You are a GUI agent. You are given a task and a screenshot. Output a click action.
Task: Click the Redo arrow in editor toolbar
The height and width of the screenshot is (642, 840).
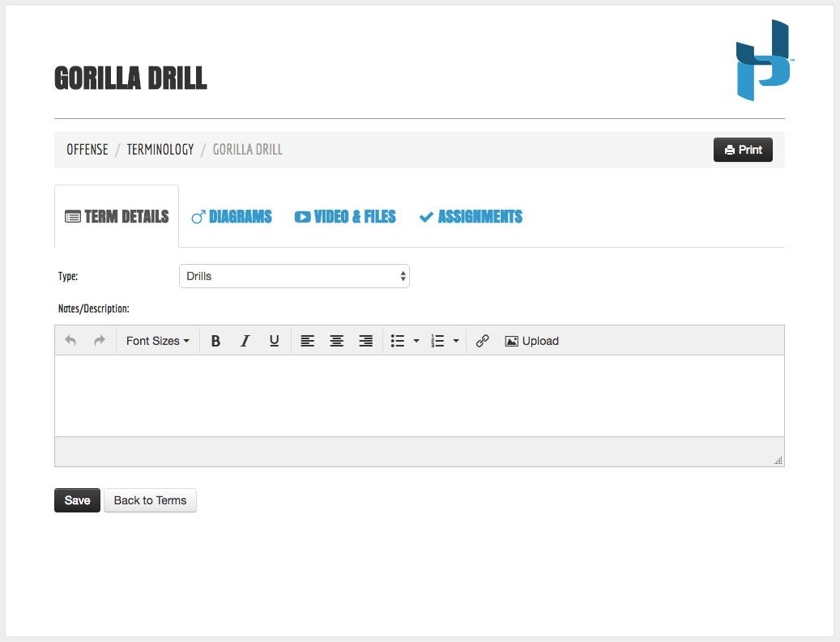click(100, 341)
